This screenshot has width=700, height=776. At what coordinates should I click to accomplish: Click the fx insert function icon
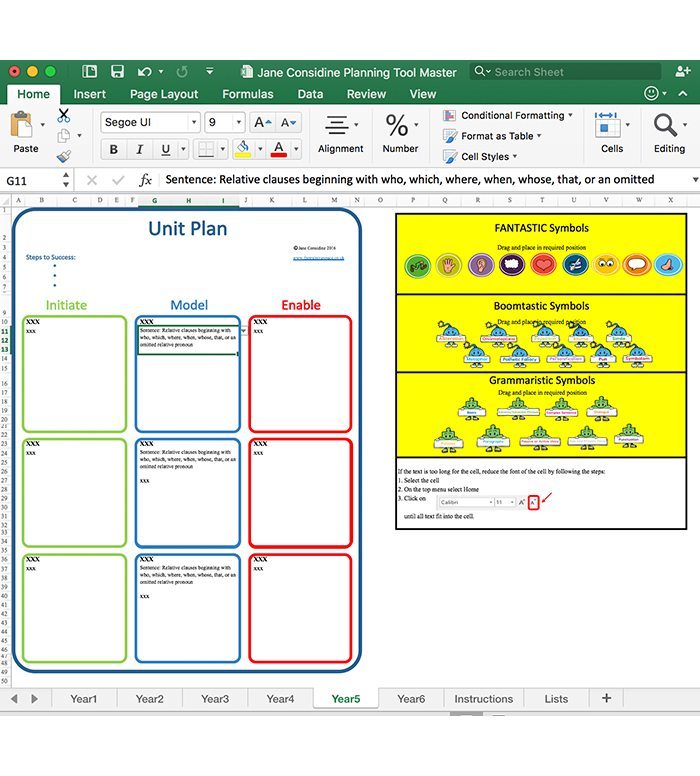[x=145, y=180]
